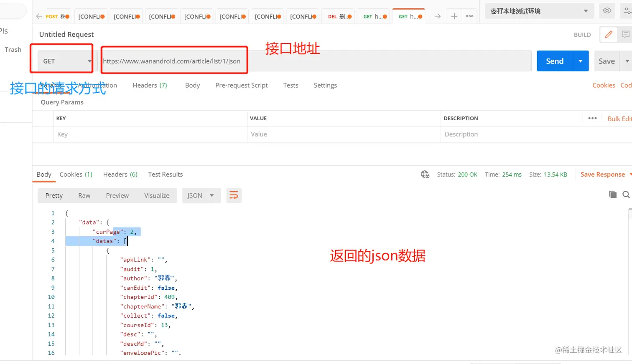The width and height of the screenshot is (632, 364).
Task: Switch the response view to Visualize
Action: [x=157, y=195]
